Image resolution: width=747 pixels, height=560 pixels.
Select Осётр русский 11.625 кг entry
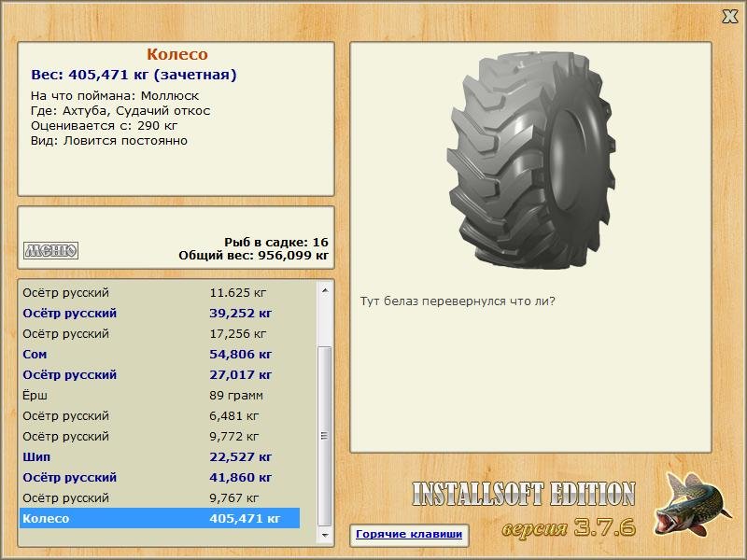tap(160, 292)
